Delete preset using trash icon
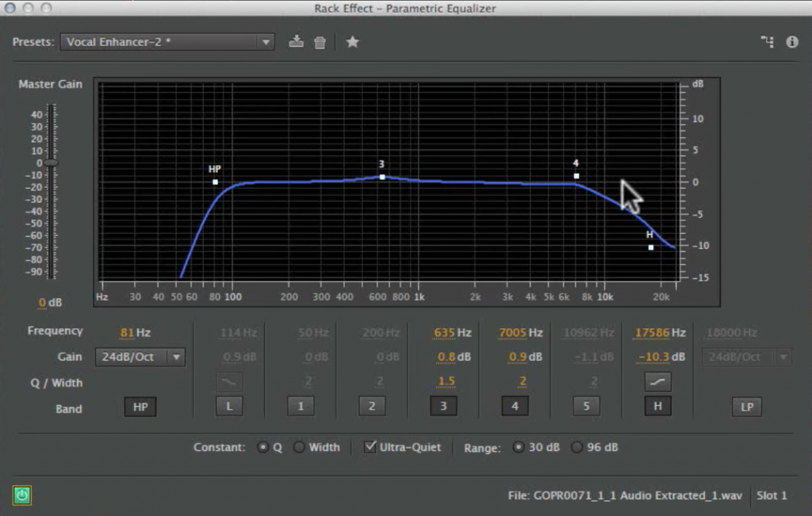The image size is (812, 516). (320, 42)
